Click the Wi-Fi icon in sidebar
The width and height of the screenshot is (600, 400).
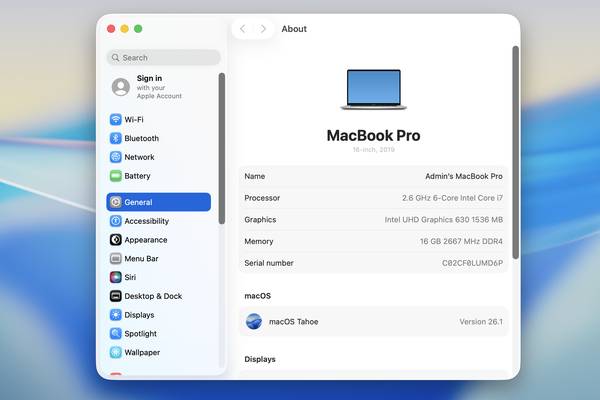pos(116,120)
